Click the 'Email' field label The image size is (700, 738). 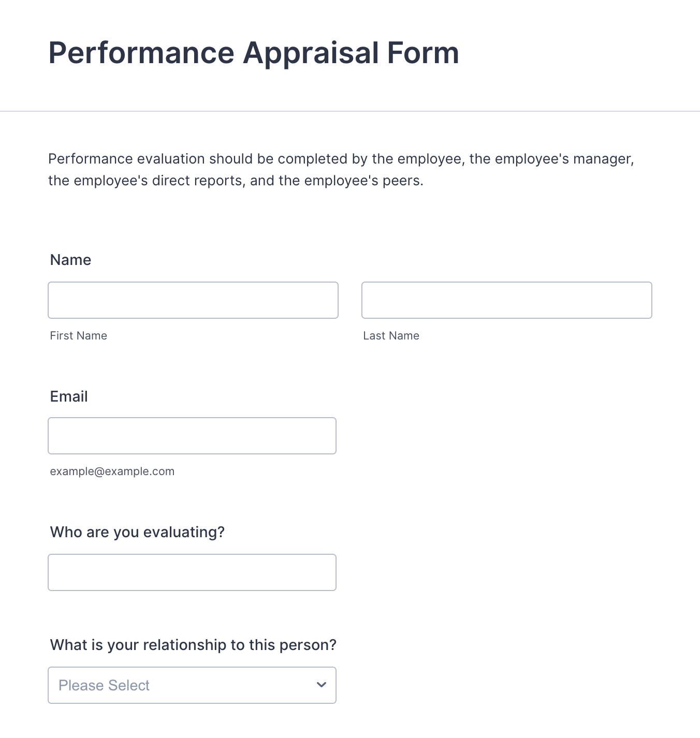tap(69, 396)
